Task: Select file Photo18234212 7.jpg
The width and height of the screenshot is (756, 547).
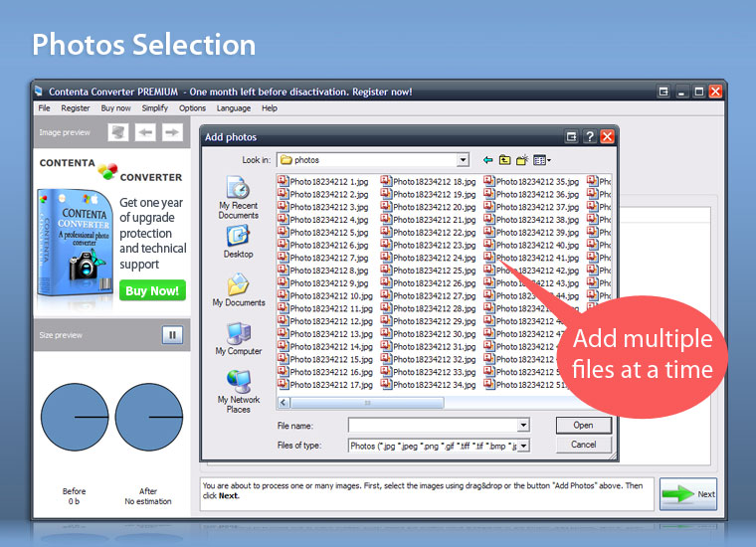Action: 323,258
